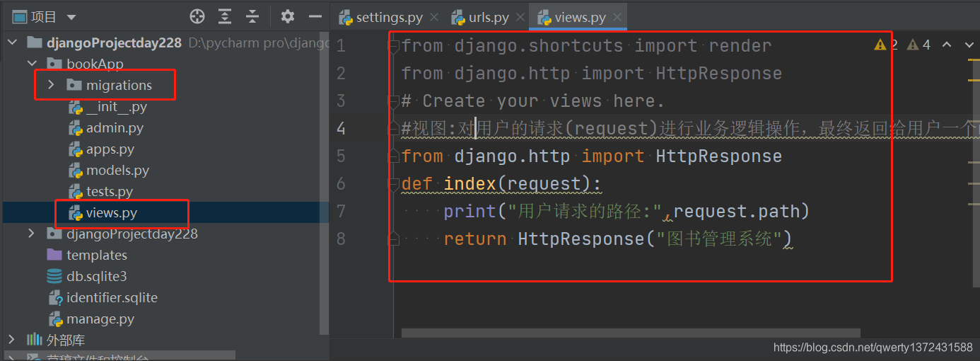This screenshot has height=361, width=980.
Task: Click 'request.path' on line 7
Action: coord(735,211)
